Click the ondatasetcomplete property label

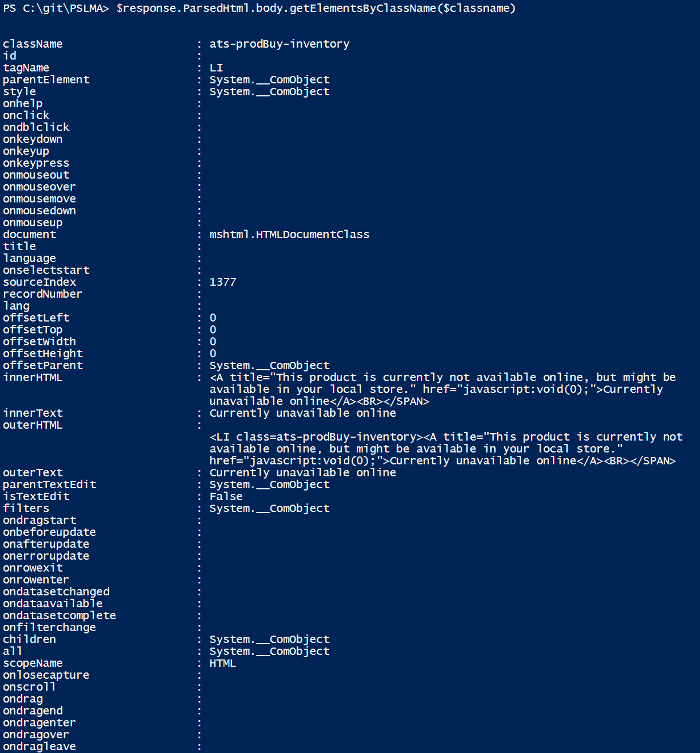(x=60, y=616)
